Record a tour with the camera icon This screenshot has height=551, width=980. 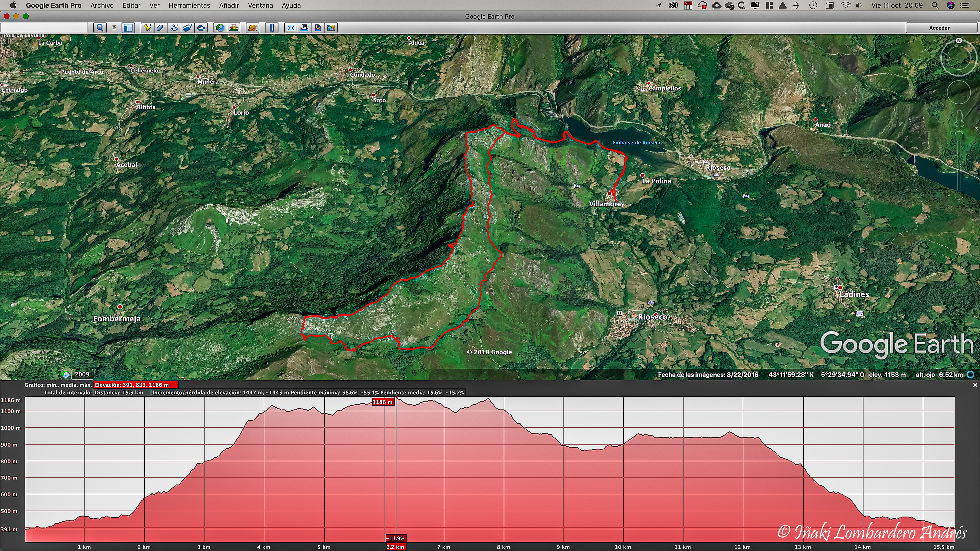pyautogui.click(x=201, y=28)
